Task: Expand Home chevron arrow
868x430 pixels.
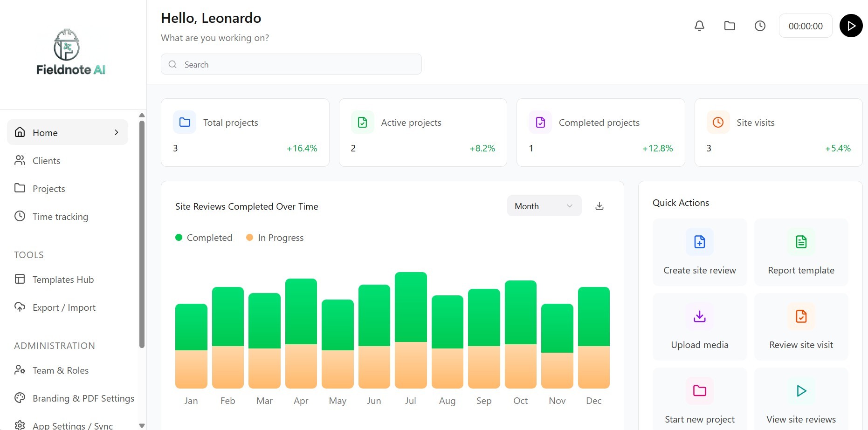Action: [x=117, y=132]
